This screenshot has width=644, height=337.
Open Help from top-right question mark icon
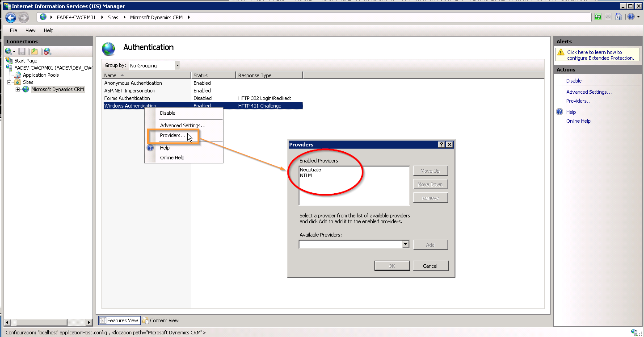pyautogui.click(x=631, y=17)
